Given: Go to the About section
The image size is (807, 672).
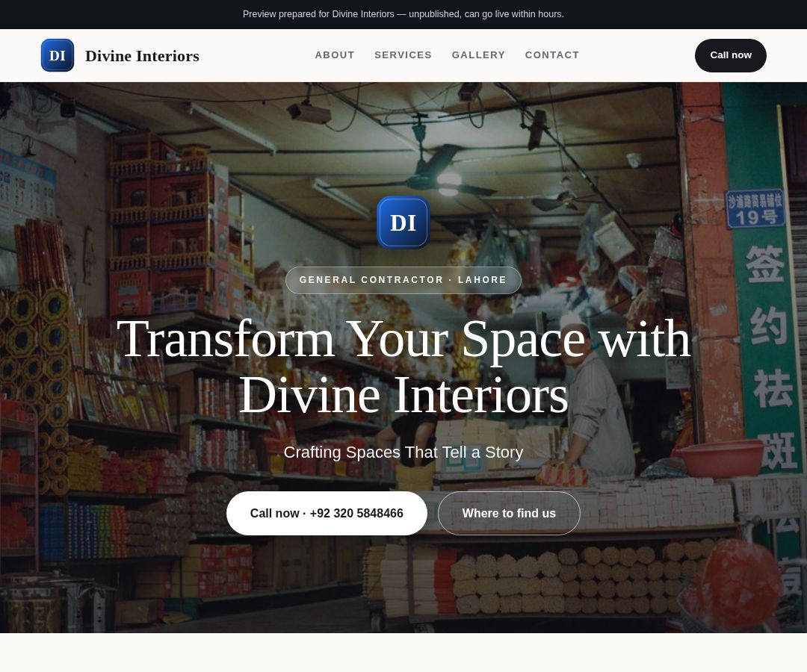Looking at the screenshot, I should pyautogui.click(x=335, y=55).
